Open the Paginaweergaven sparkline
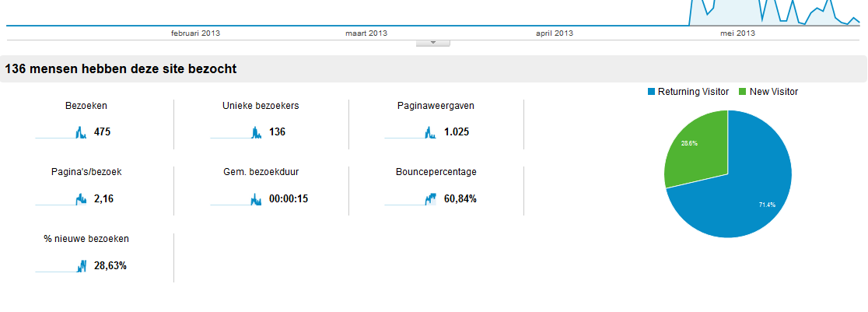The height and width of the screenshot is (312, 868). click(410, 132)
